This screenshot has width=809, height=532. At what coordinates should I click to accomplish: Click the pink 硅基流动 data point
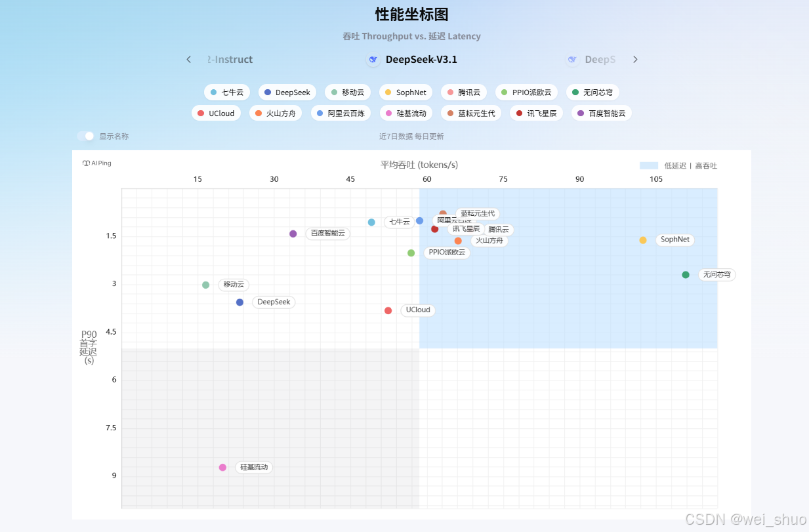click(x=223, y=468)
